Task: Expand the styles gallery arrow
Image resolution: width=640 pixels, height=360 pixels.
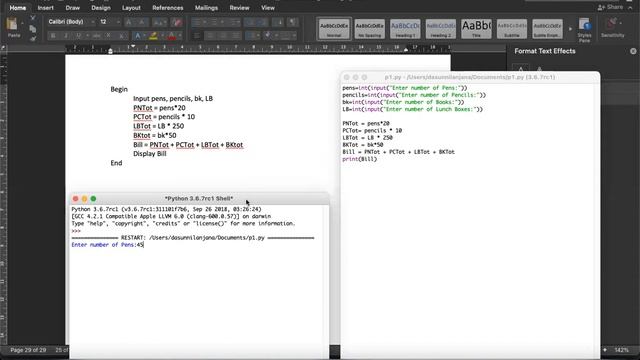Action: pos(570,29)
